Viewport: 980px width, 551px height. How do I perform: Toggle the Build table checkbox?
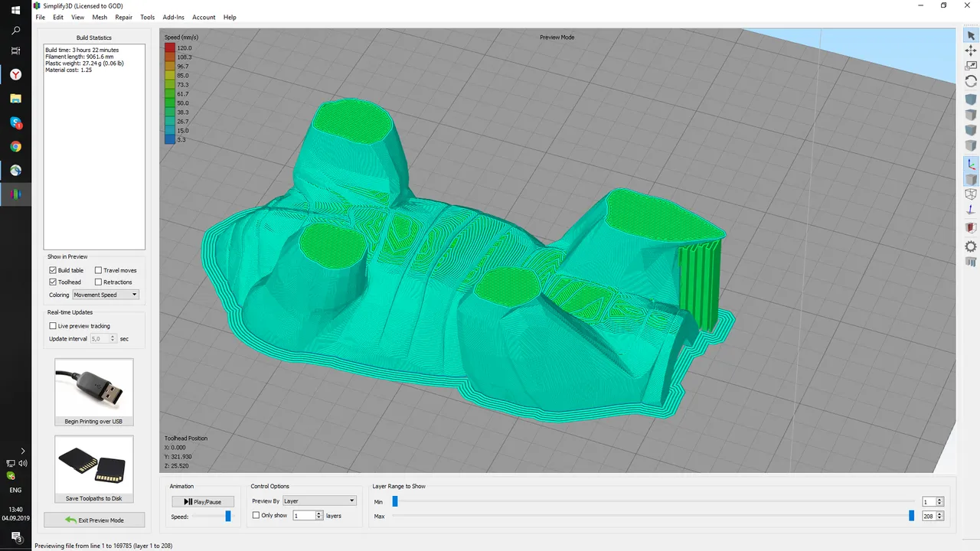pos(53,270)
